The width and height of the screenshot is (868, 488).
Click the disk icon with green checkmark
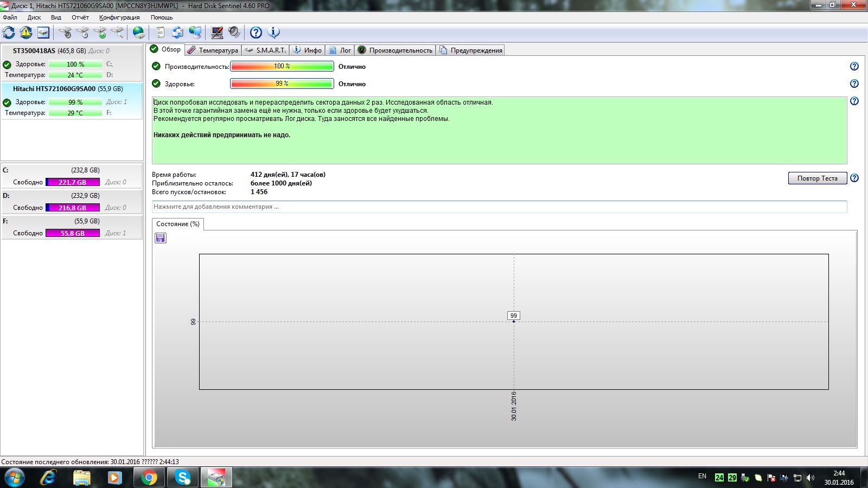[x=100, y=33]
